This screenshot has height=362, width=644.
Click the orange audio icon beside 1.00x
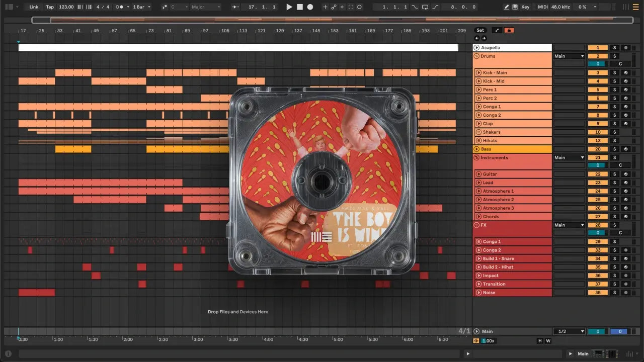(476, 341)
